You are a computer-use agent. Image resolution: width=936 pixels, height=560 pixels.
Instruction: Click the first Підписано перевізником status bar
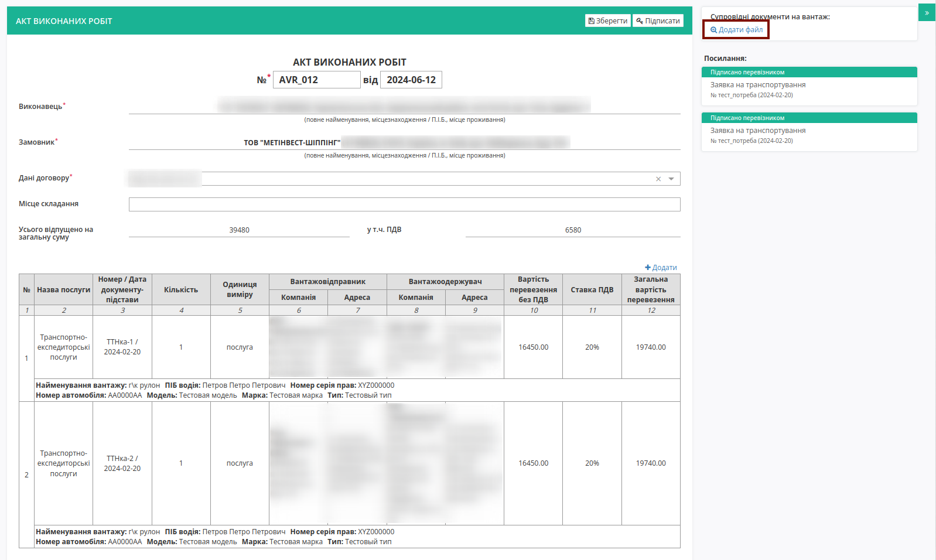click(809, 72)
